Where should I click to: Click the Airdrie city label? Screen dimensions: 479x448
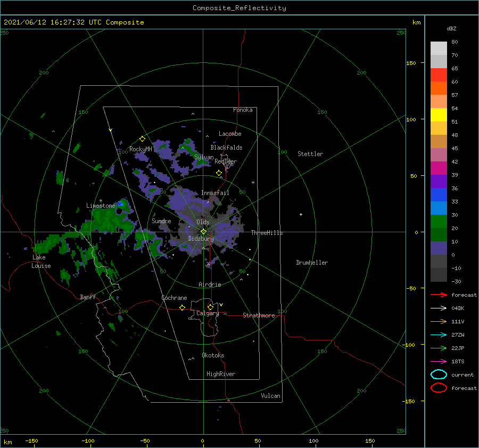[210, 284]
